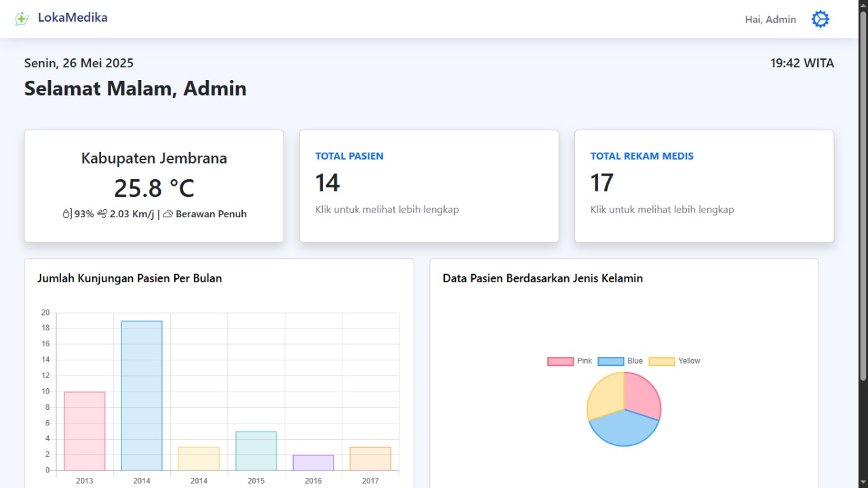Click the blue 2014 bar in chart
Screen dimensions: 868x488
(x=142, y=395)
